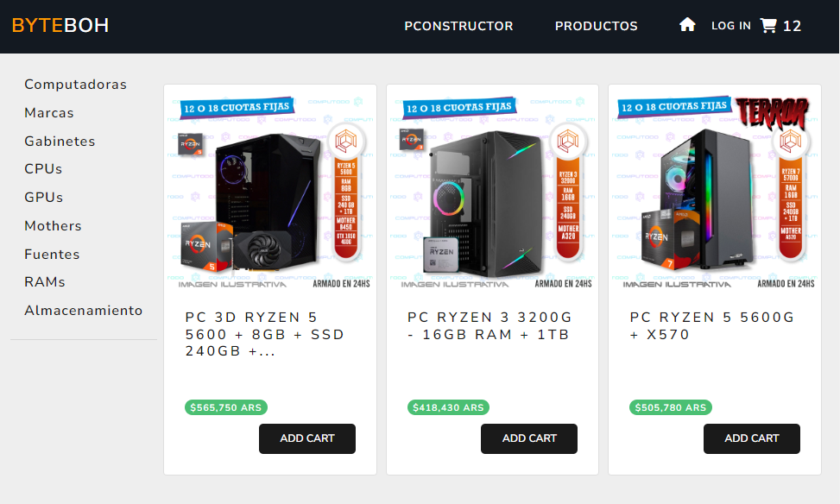
Task: Select the CPUs category
Action: coord(43,168)
